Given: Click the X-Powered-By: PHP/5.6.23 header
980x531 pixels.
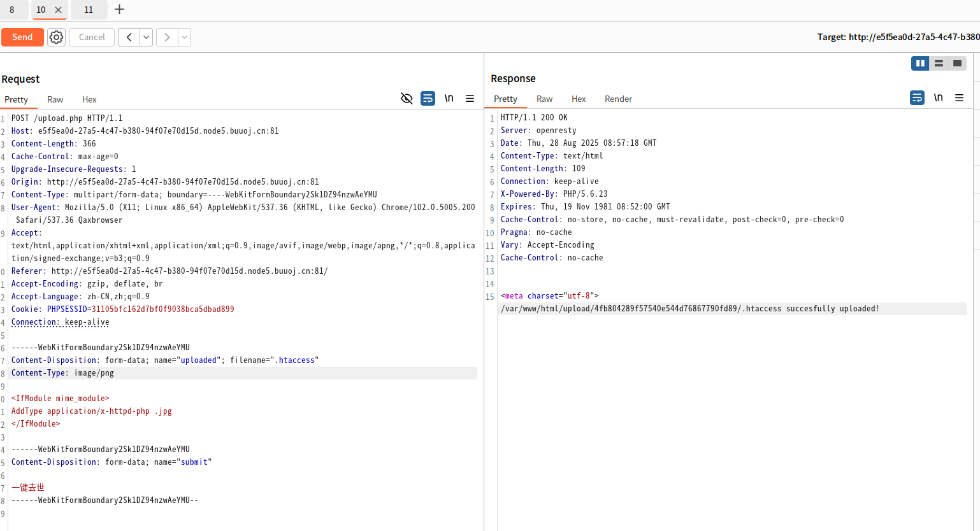Looking at the screenshot, I should [x=554, y=194].
